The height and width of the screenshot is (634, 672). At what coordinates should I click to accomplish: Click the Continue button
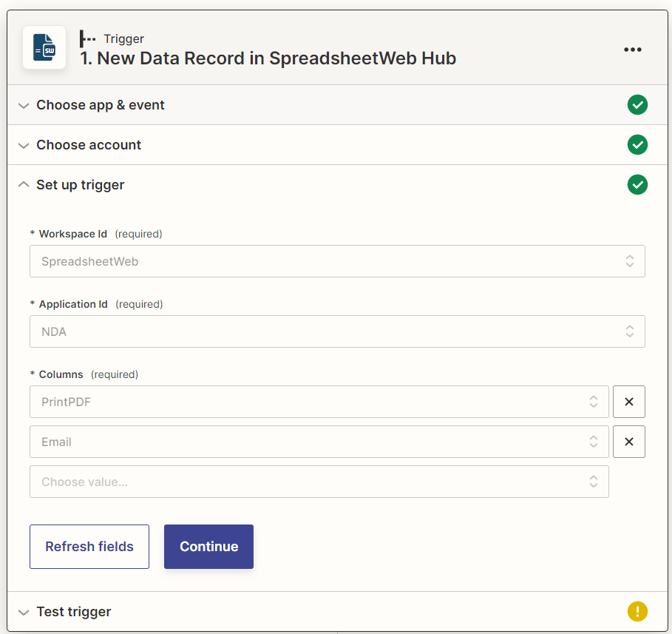point(208,547)
